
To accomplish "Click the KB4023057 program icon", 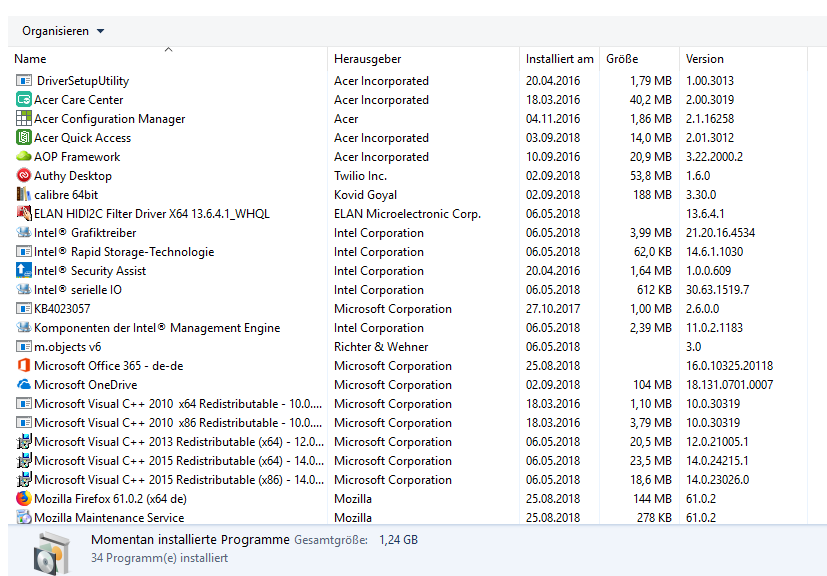I will tap(24, 309).
